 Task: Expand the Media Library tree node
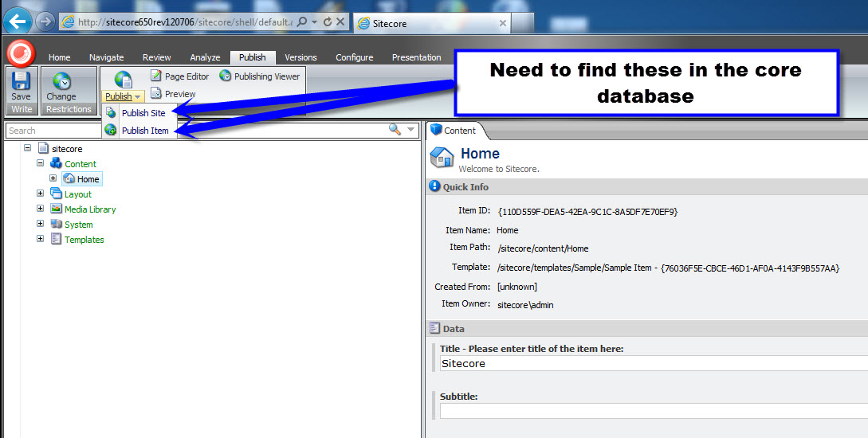(41, 209)
